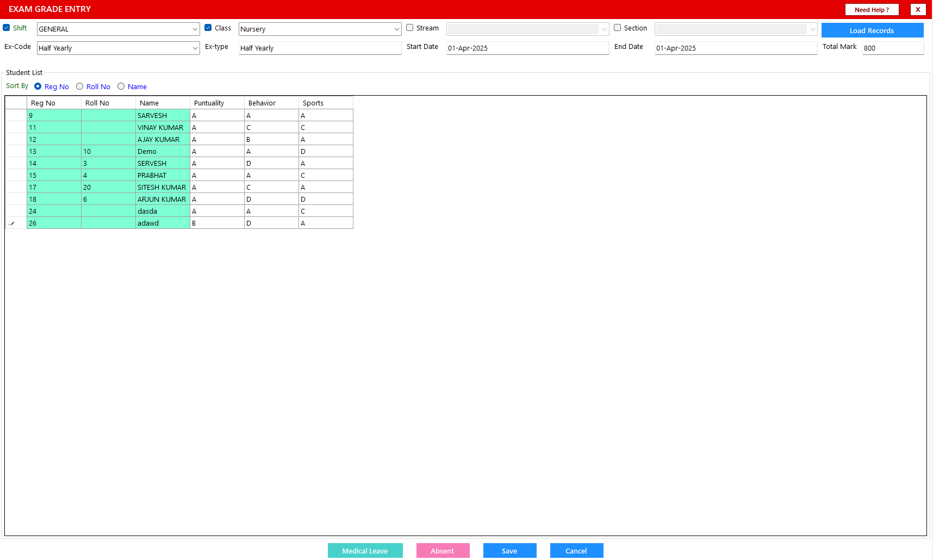Image resolution: width=933 pixels, height=560 pixels.
Task: Click the Total Mark field showing 800
Action: point(893,48)
